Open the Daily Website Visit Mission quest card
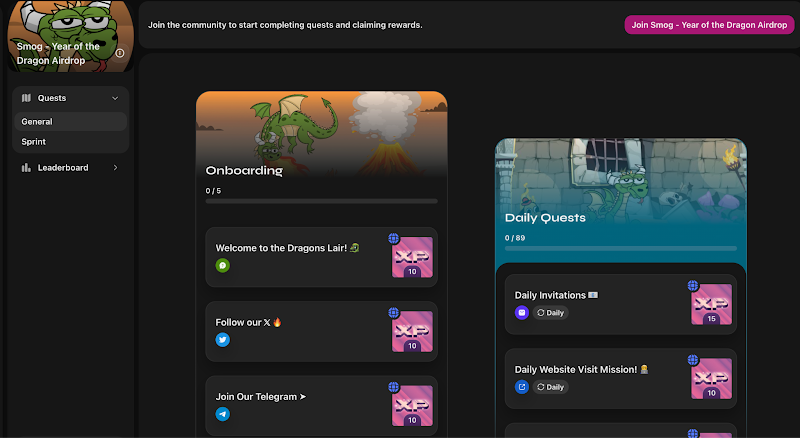The width and height of the screenshot is (800, 438). pyautogui.click(x=620, y=379)
